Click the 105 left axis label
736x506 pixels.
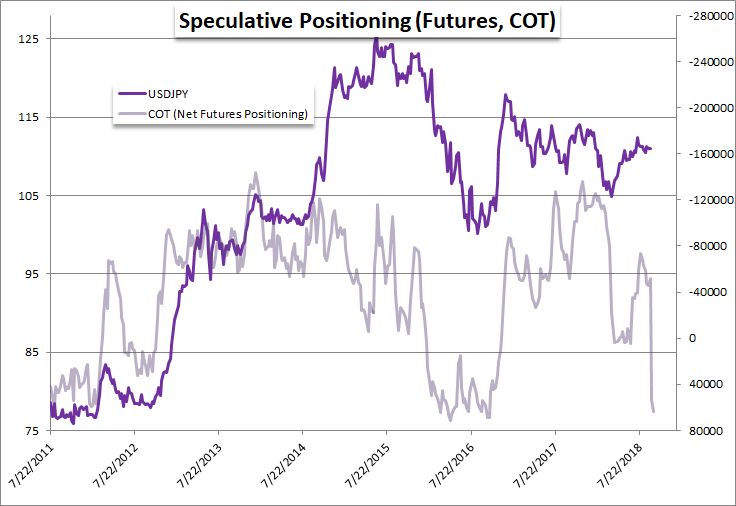28,196
